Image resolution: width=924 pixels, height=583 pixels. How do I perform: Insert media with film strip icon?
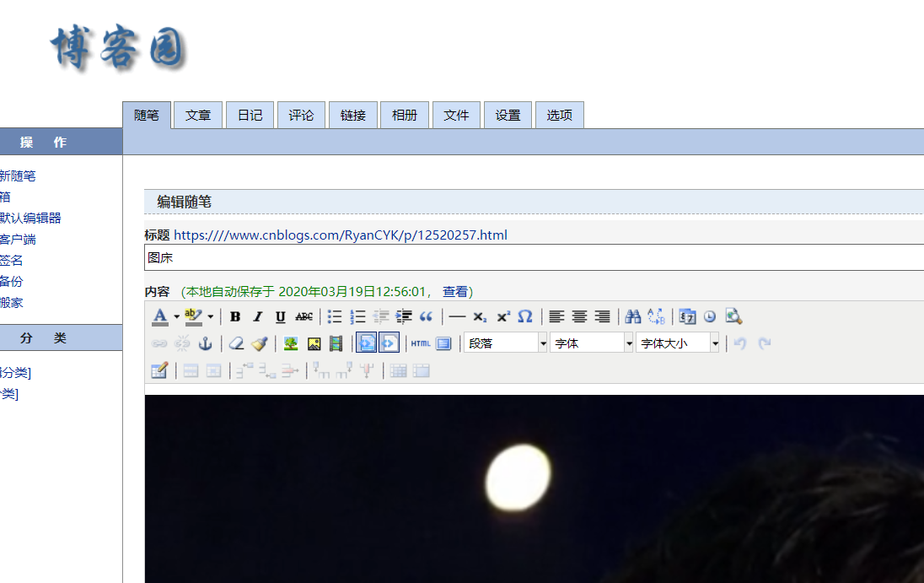(x=336, y=343)
